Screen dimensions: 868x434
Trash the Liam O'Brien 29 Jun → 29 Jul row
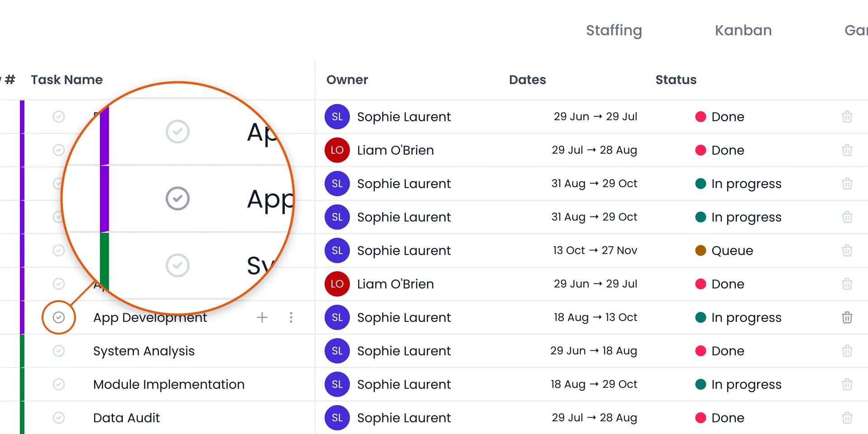[x=847, y=284]
